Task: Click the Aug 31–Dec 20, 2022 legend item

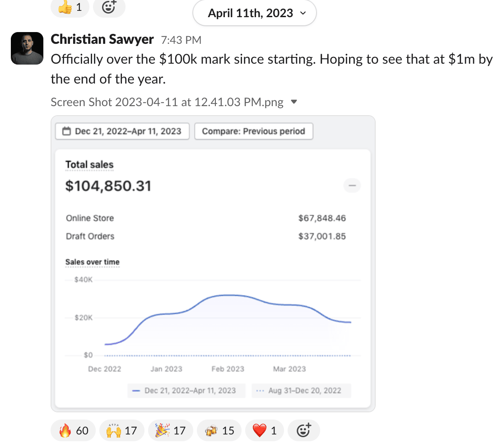Action: 301,391
